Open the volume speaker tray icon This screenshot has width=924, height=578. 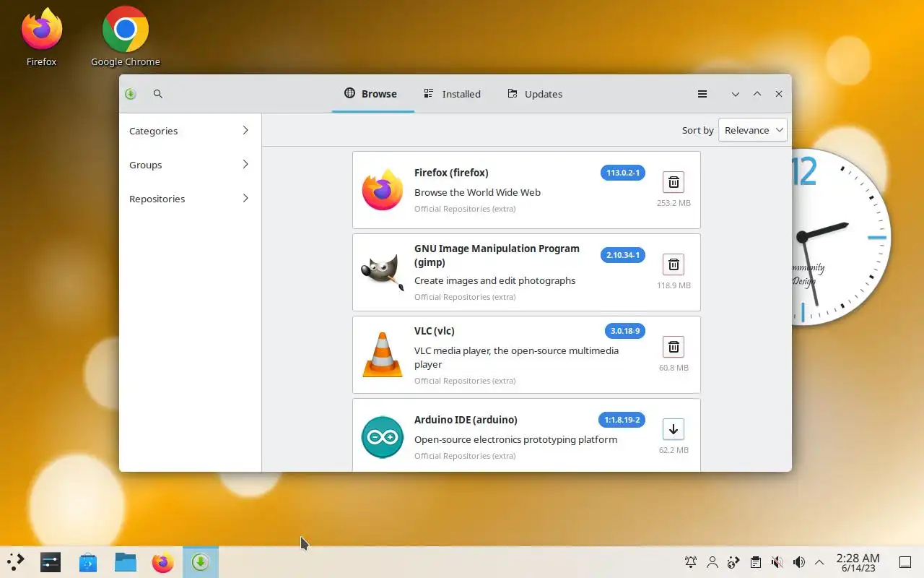click(798, 562)
